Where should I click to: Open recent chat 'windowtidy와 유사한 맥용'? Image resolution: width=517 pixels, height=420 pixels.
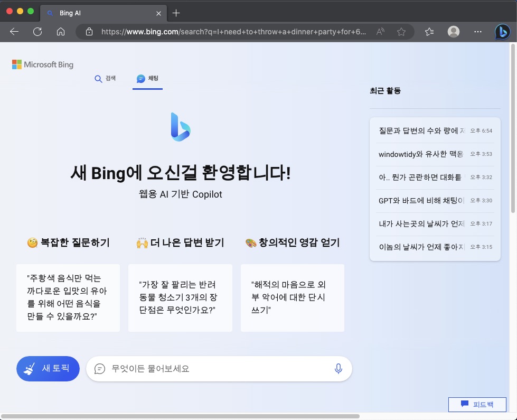435,154
